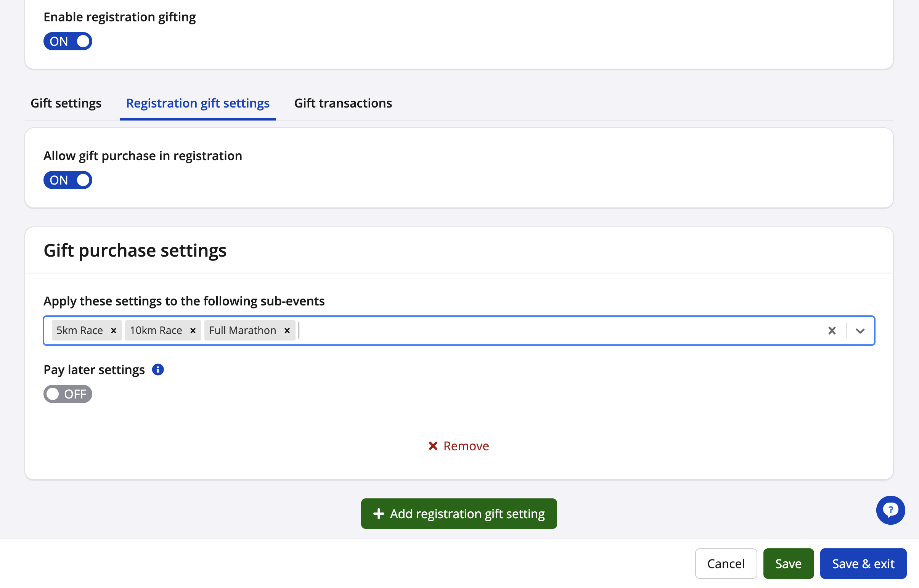Turn on Pay later settings
The width and height of the screenshot is (919, 588).
[68, 394]
